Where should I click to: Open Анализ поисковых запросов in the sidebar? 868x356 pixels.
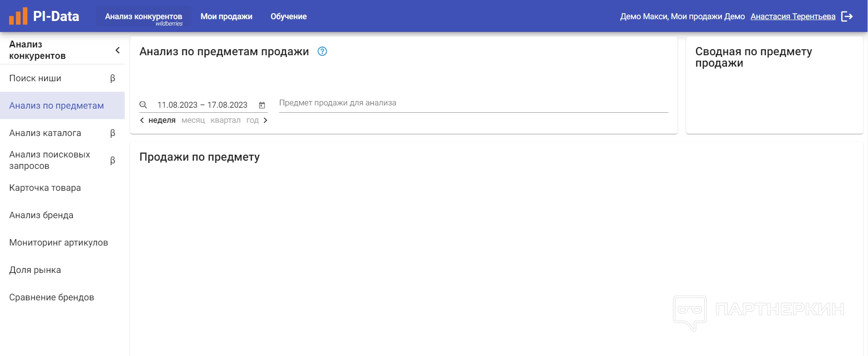(62, 160)
